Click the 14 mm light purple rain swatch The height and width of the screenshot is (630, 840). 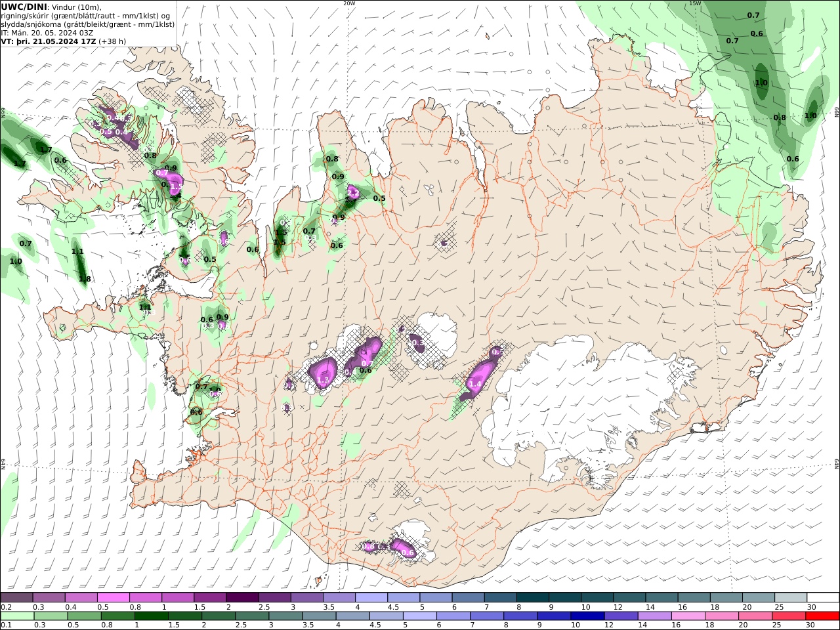(654, 616)
